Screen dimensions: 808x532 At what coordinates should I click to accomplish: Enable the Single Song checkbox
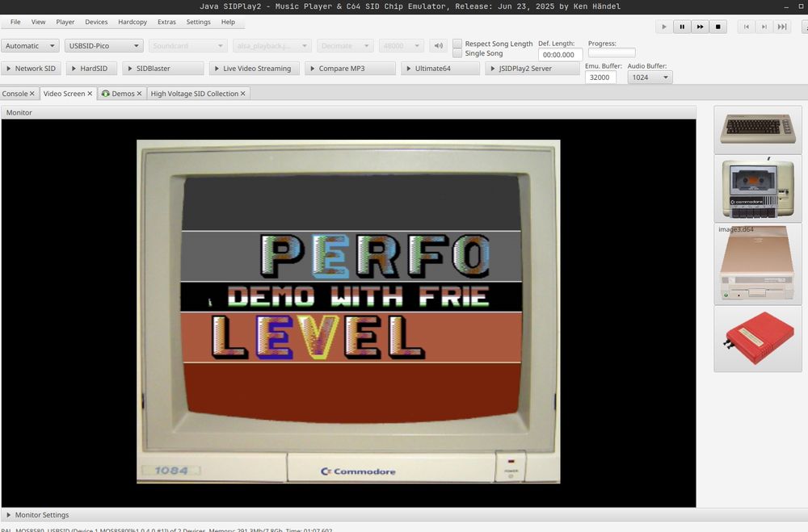[x=457, y=53]
